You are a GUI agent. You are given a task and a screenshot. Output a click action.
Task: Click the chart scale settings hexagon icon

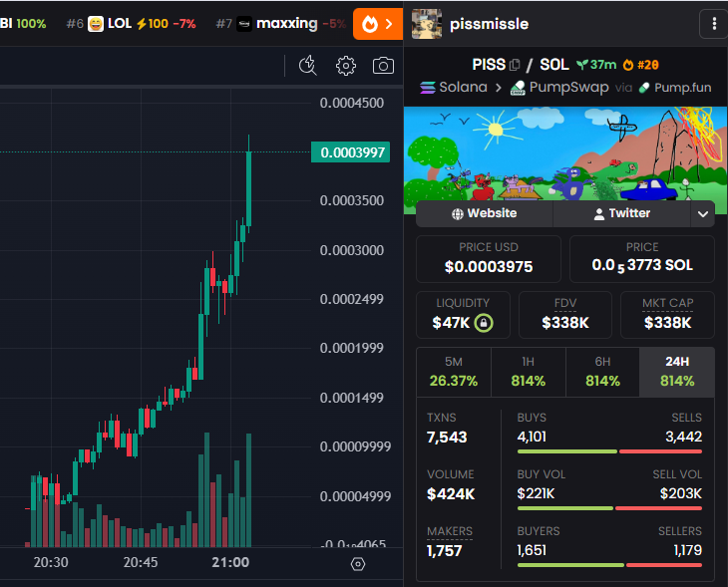pos(357,564)
